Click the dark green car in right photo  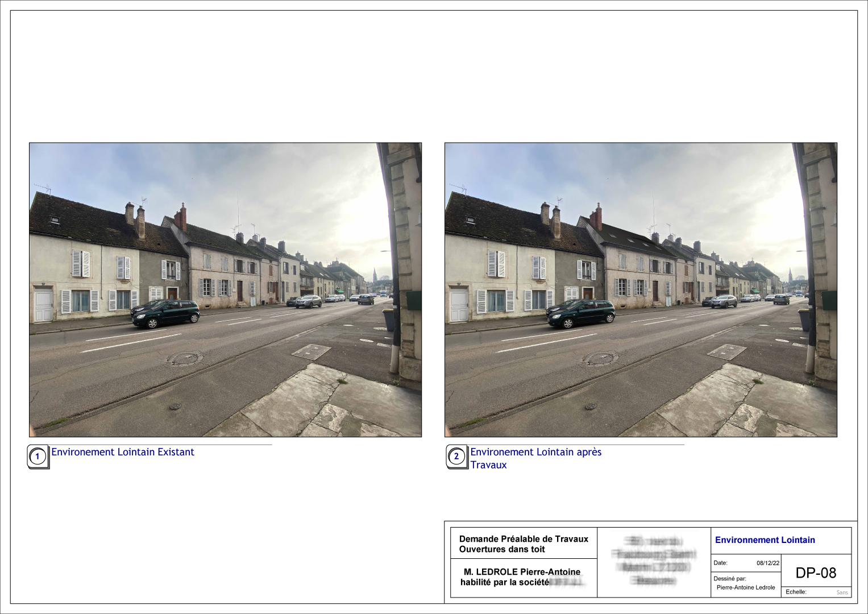581,314
